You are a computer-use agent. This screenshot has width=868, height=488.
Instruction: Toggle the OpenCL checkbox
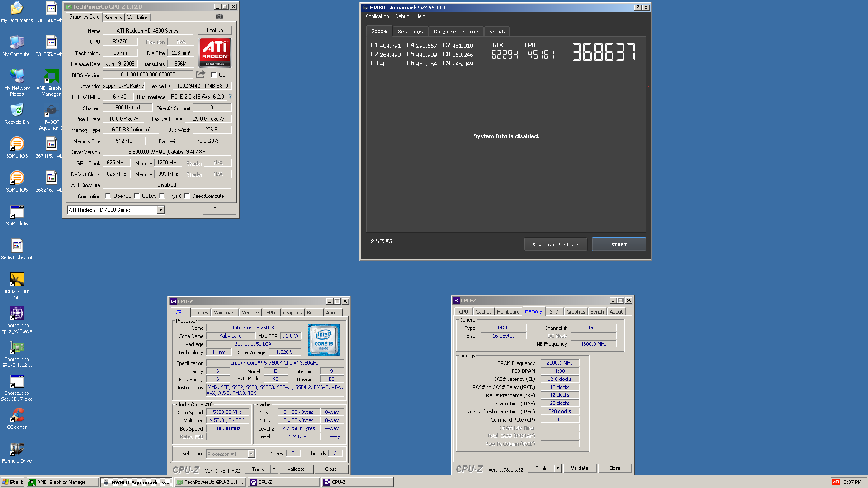[x=108, y=196]
